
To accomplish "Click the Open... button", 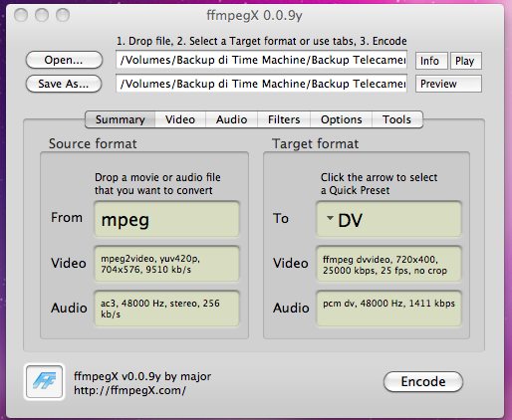I will tap(64, 60).
